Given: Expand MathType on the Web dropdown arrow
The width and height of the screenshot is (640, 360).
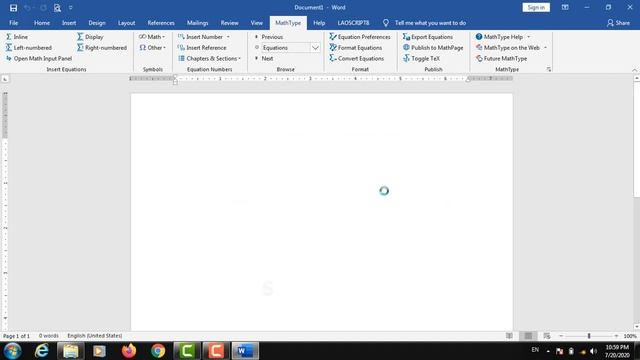Looking at the screenshot, I should [545, 48].
